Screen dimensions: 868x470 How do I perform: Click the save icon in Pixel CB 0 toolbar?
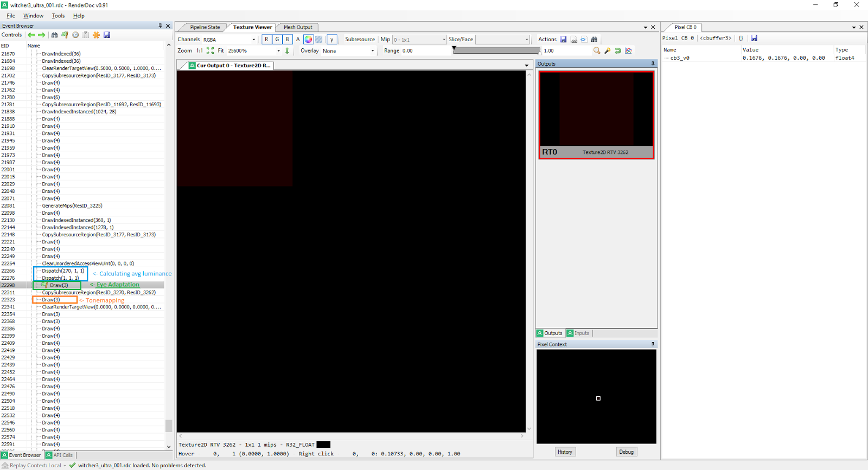click(x=754, y=38)
